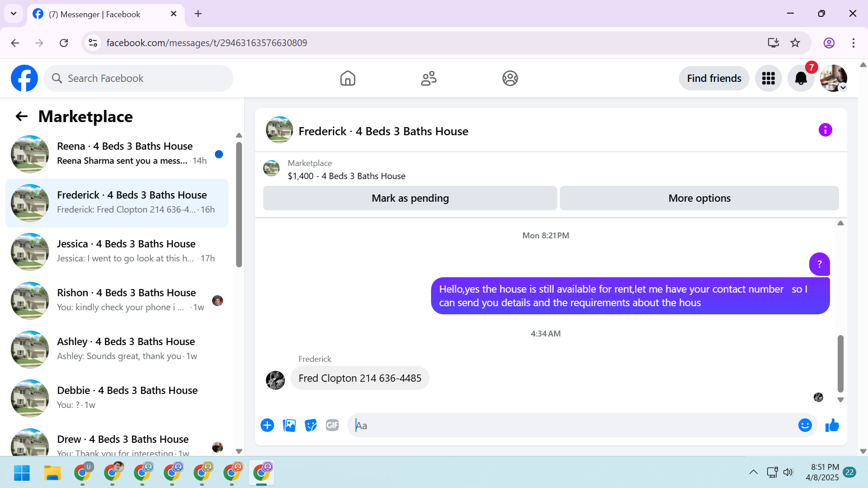Click the Find friends button

[x=714, y=78]
